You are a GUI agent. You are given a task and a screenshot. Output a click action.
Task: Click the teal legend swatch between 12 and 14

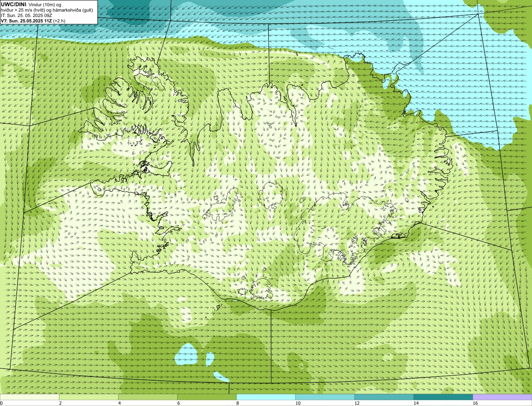[x=384, y=397]
